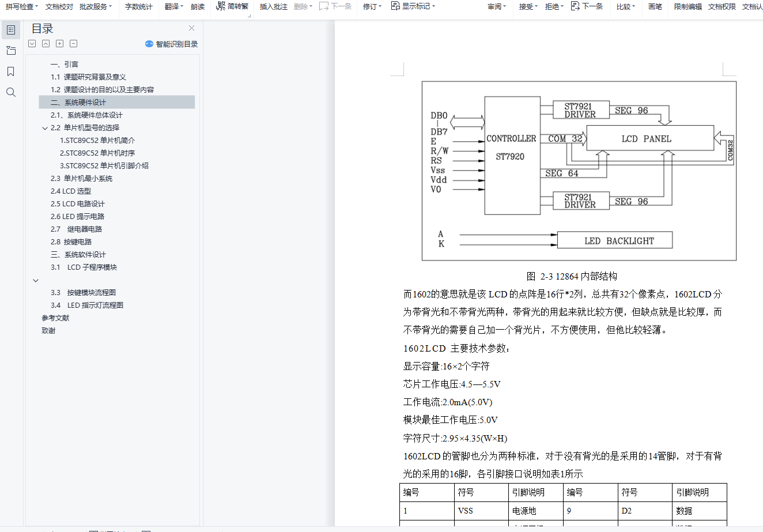Screen dimensions: 763x532
Task: Click the 文档校对 button
Action: (59, 7)
